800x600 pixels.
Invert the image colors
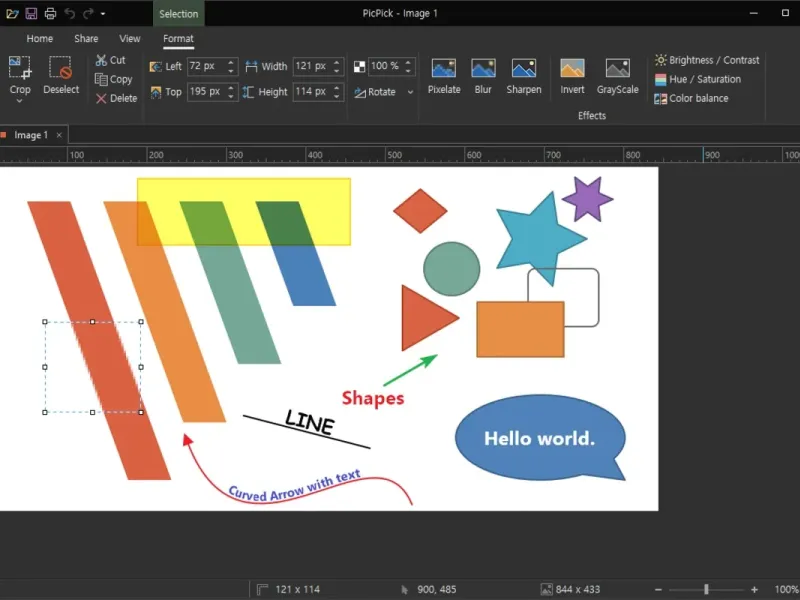572,68
